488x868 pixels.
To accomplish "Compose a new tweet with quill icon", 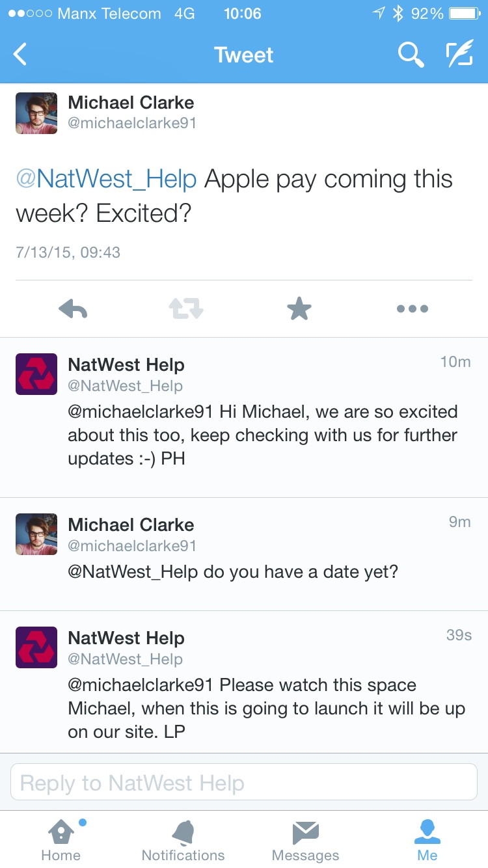I will click(459, 55).
